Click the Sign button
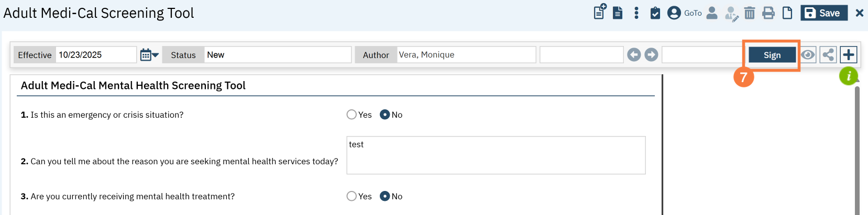This screenshot has width=868, height=215. coord(772,55)
